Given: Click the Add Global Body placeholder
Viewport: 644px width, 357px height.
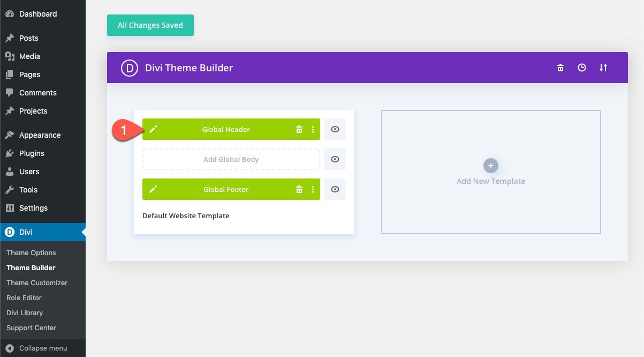Looking at the screenshot, I should tap(231, 159).
